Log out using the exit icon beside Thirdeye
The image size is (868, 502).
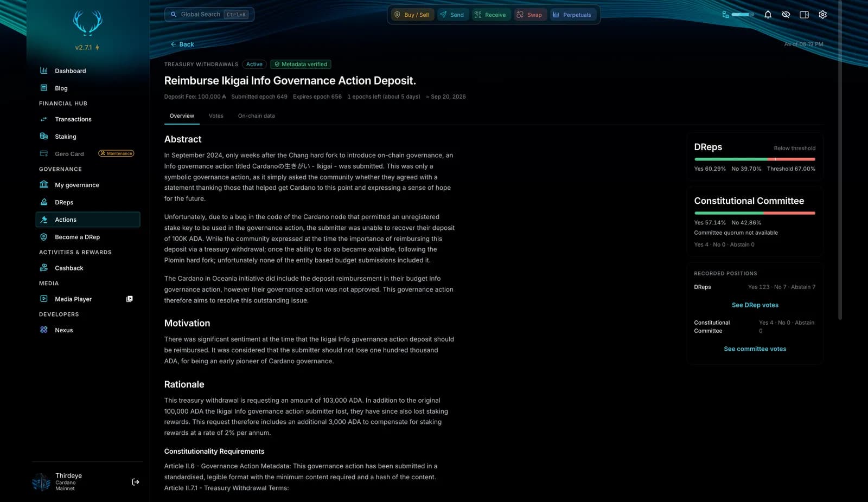(x=136, y=482)
